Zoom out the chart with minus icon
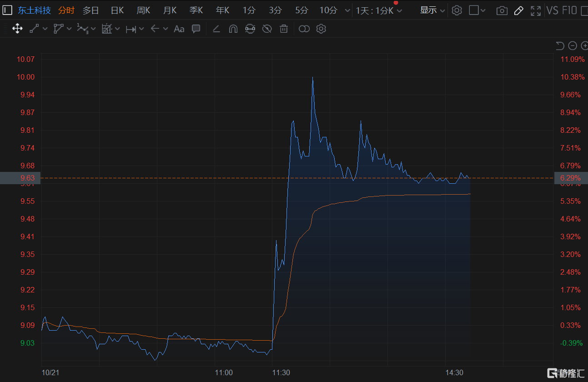The width and height of the screenshot is (588, 382). click(573, 45)
